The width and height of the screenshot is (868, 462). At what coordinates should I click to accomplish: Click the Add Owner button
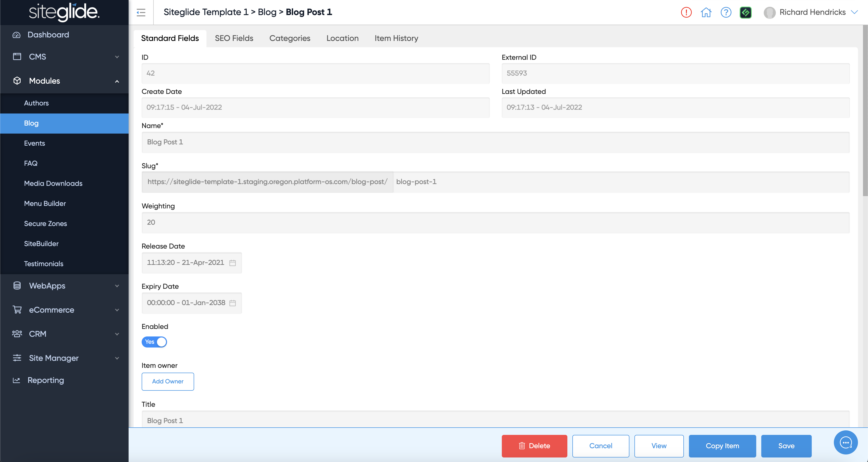click(x=168, y=381)
